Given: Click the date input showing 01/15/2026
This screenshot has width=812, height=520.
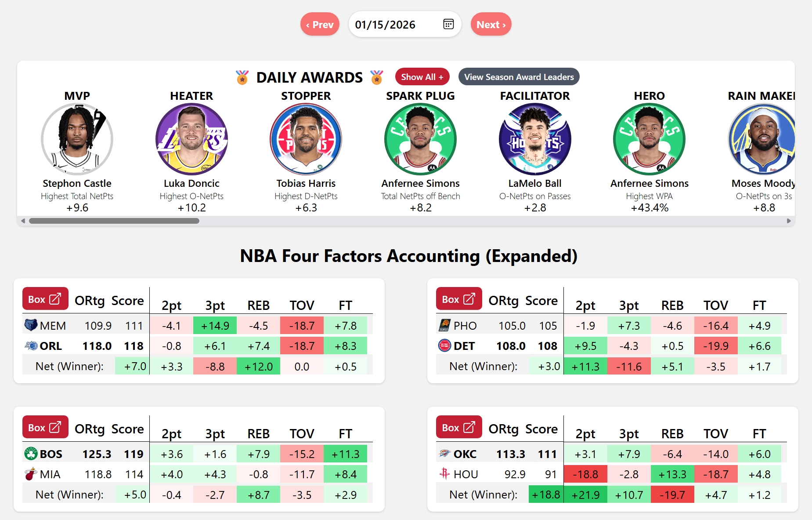Looking at the screenshot, I should [404, 24].
